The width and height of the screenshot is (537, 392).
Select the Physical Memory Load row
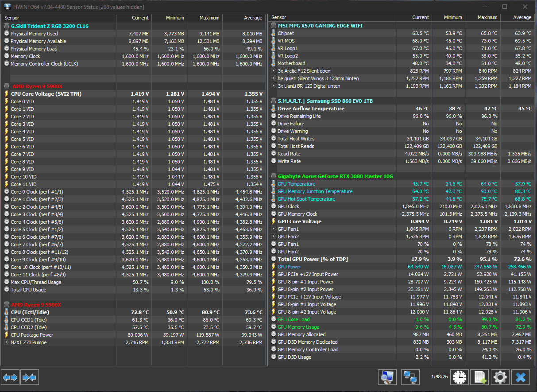coord(133,49)
